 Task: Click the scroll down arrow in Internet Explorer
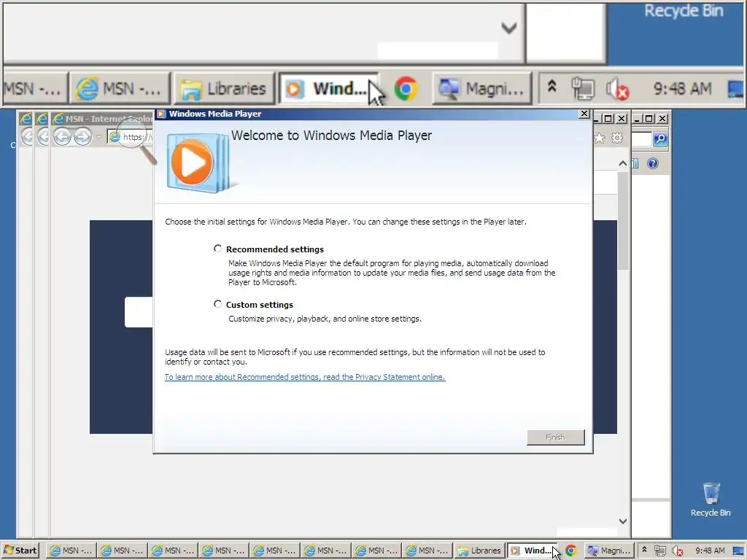click(x=623, y=521)
